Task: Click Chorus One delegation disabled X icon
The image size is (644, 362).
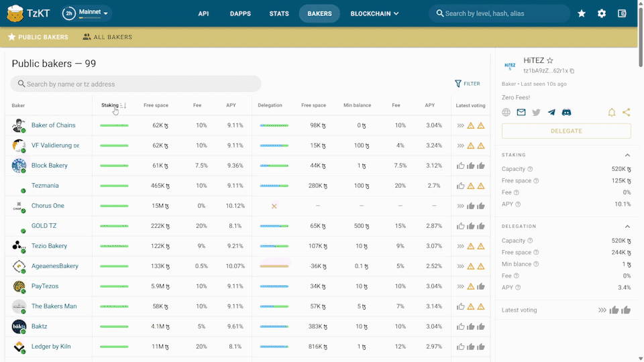Action: coord(274,206)
